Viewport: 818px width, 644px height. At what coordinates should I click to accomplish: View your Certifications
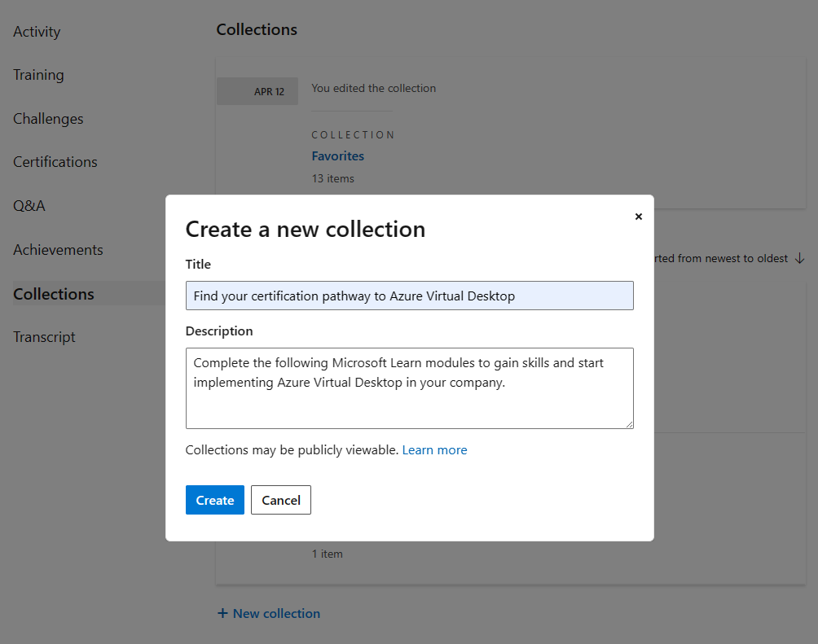[x=54, y=161]
